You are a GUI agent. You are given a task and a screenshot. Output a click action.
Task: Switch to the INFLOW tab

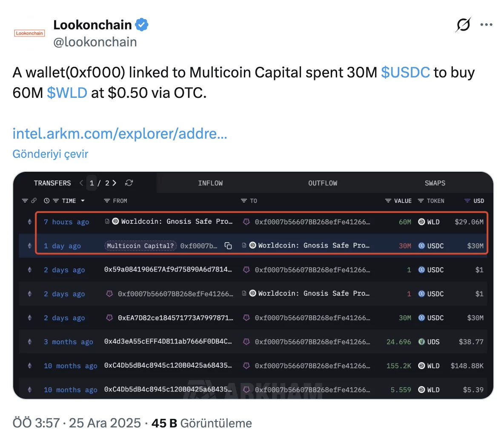click(210, 183)
